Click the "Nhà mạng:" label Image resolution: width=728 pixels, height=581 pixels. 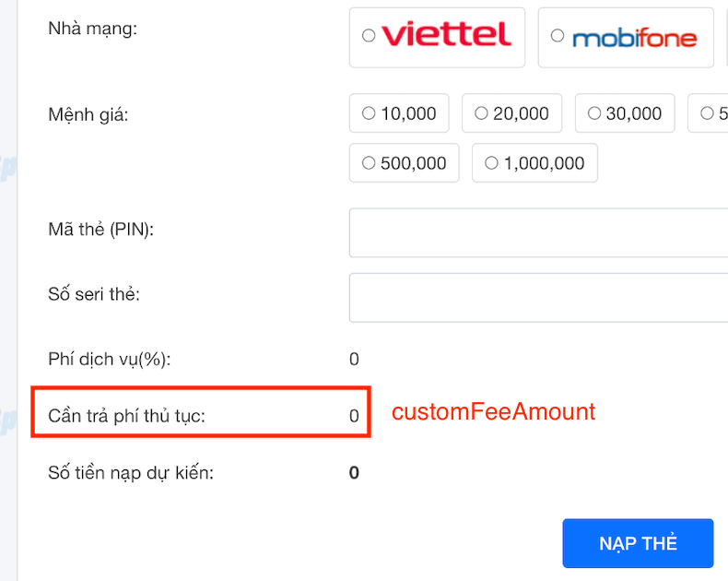[92, 30]
